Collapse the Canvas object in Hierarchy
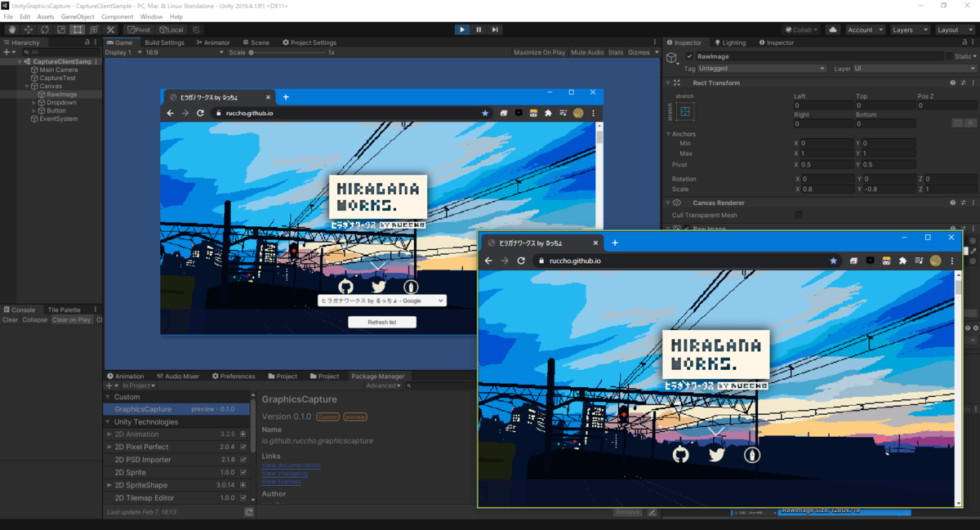This screenshot has height=530, width=980. pos(27,86)
